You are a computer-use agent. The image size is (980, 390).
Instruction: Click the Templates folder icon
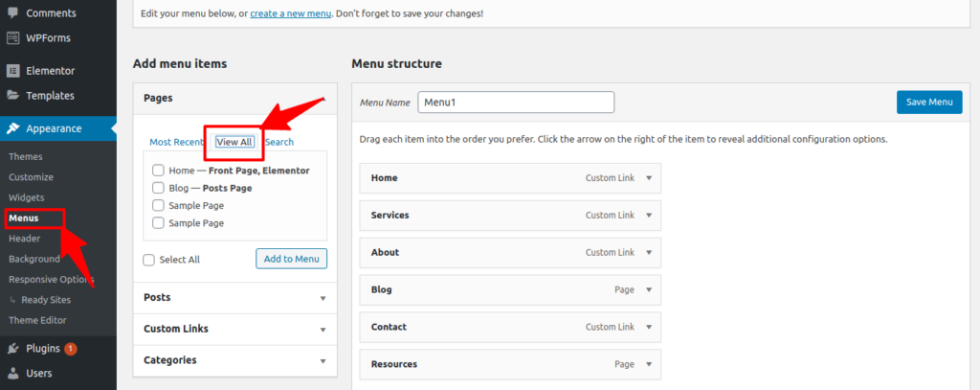(x=12, y=96)
